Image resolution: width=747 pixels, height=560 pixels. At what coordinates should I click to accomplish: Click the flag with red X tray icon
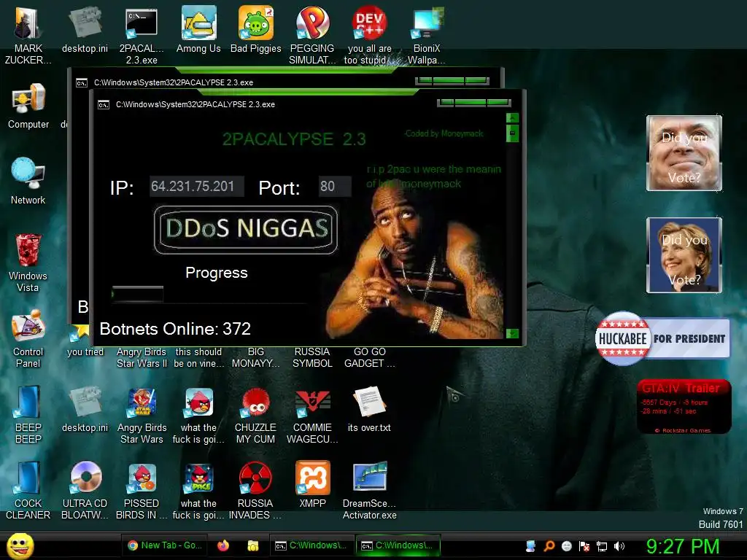584,546
